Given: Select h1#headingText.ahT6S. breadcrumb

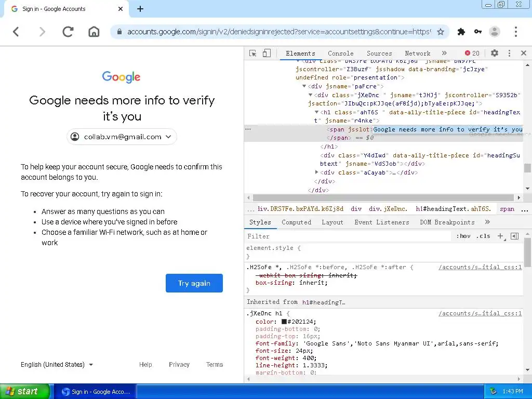Looking at the screenshot, I should (x=453, y=209).
